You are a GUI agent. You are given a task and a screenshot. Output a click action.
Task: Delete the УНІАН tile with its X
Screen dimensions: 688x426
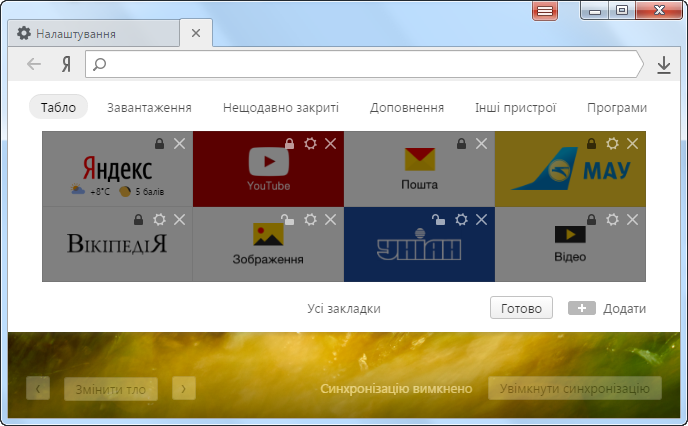(x=481, y=219)
